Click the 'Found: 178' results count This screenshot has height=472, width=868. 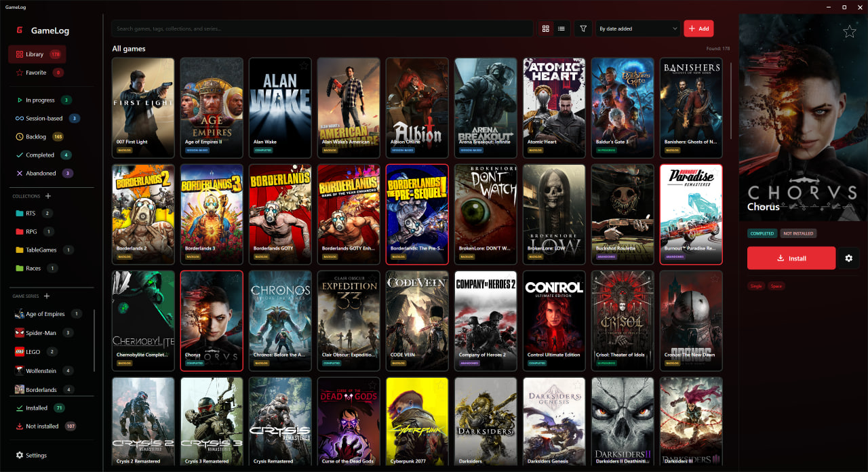tap(718, 49)
